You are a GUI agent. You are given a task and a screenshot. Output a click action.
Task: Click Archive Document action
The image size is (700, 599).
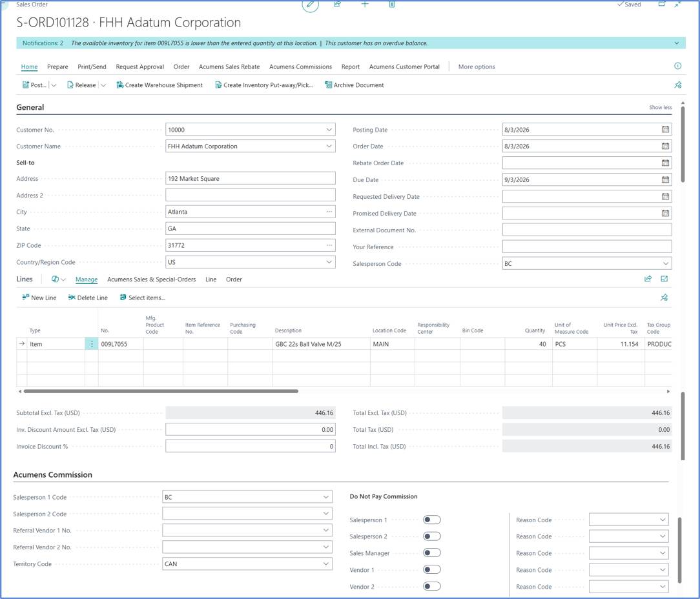pos(355,85)
